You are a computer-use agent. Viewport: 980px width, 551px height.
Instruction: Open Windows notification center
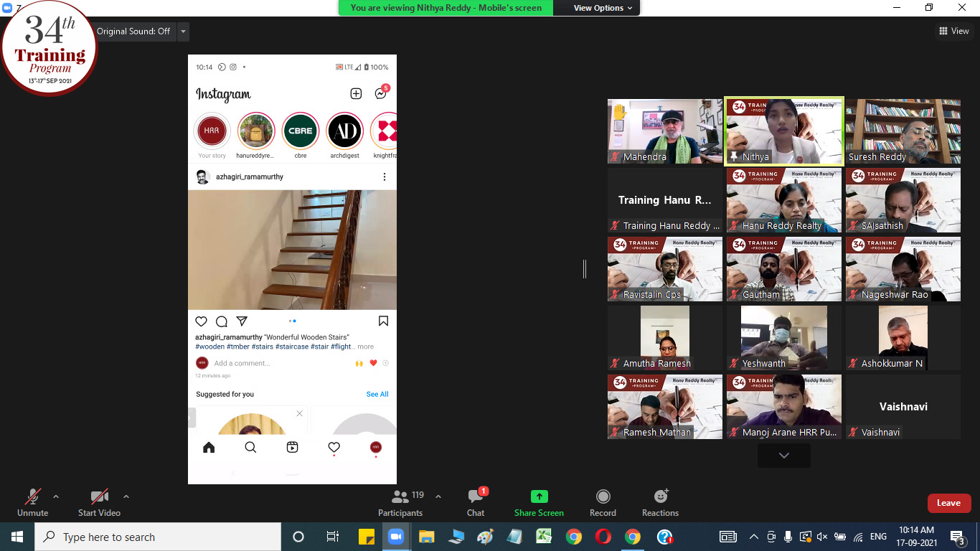click(957, 537)
